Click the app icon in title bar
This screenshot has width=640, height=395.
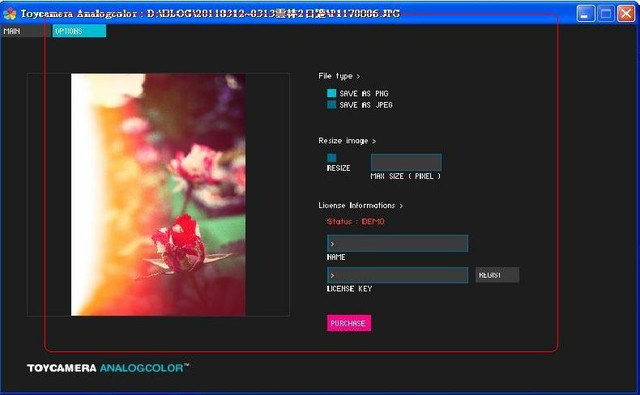coord(10,14)
